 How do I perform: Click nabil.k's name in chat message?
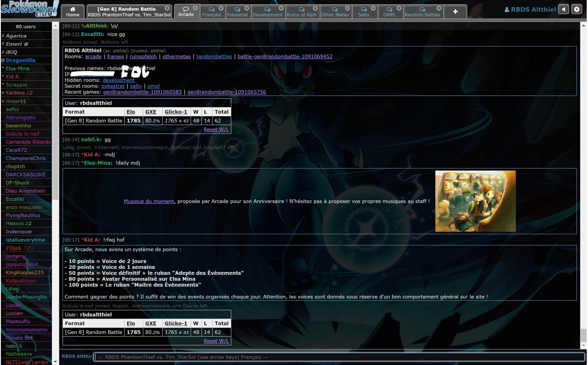coord(91,139)
